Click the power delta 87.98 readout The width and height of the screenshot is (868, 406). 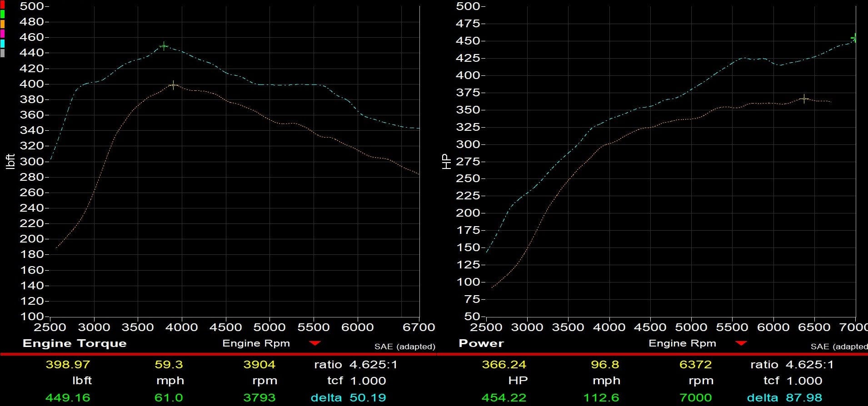803,398
